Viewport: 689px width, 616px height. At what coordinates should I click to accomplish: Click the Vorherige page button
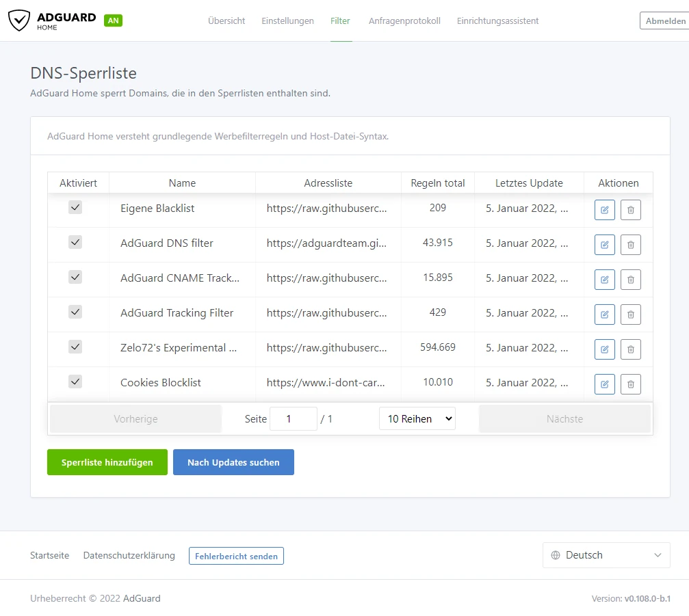135,419
